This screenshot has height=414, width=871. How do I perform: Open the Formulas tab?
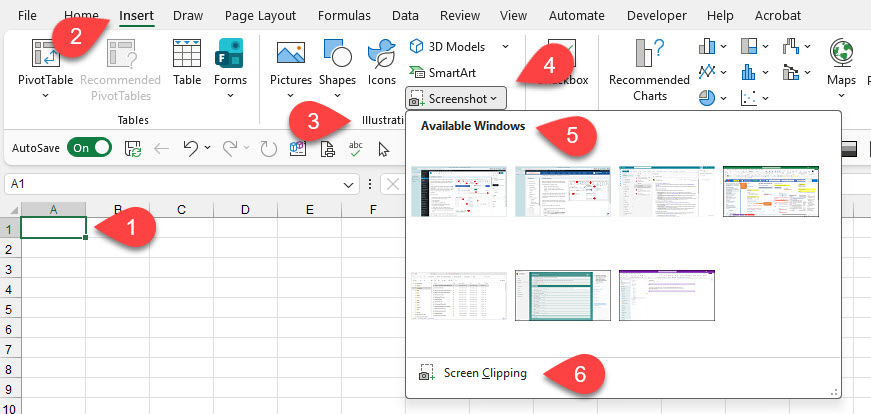344,16
